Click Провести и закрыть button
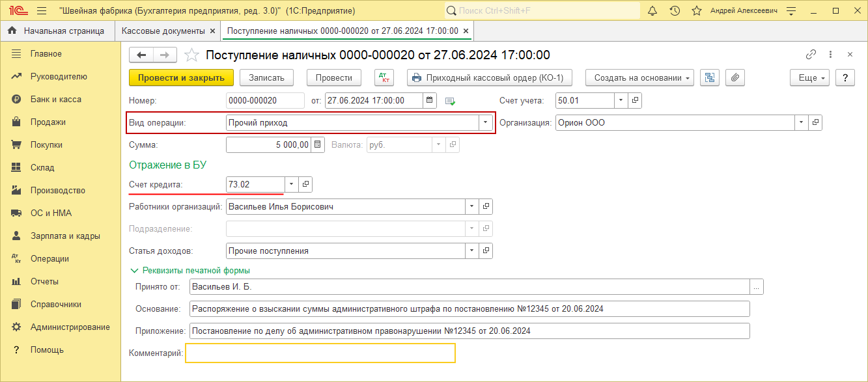The width and height of the screenshot is (868, 382). (x=181, y=77)
